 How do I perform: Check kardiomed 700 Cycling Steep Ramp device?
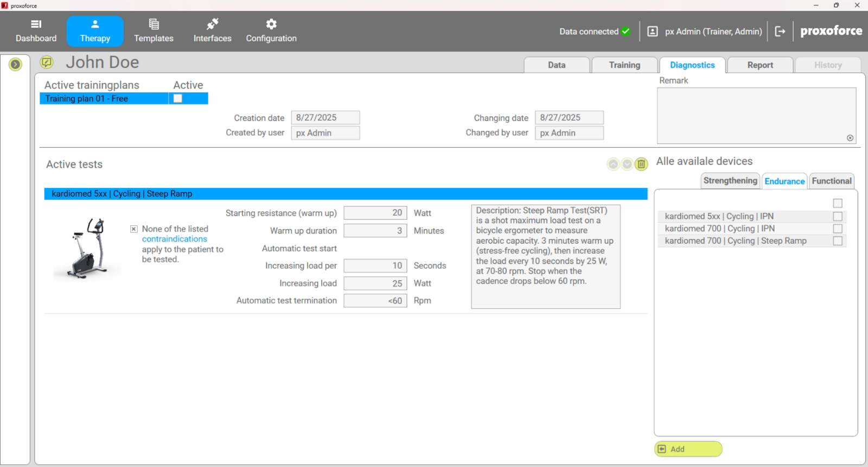pyautogui.click(x=838, y=241)
